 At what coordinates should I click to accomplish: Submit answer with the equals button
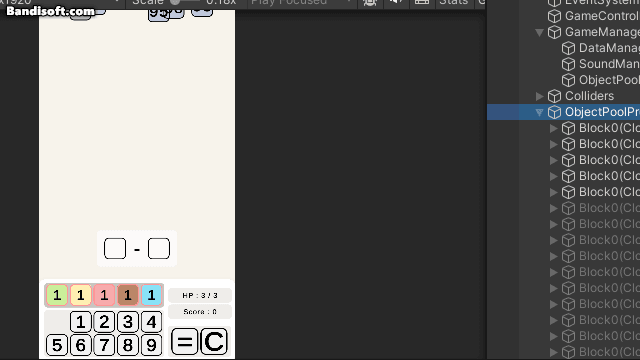pos(184,342)
